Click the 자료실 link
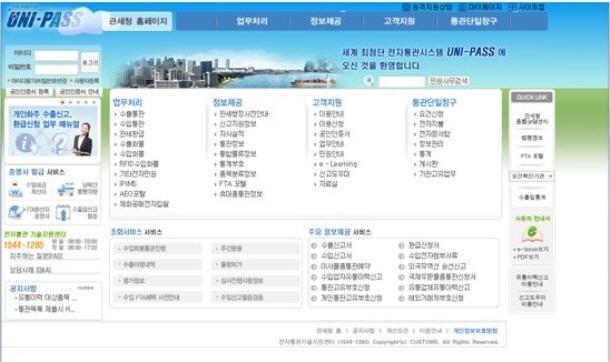This screenshot has width=610, height=362. [328, 184]
